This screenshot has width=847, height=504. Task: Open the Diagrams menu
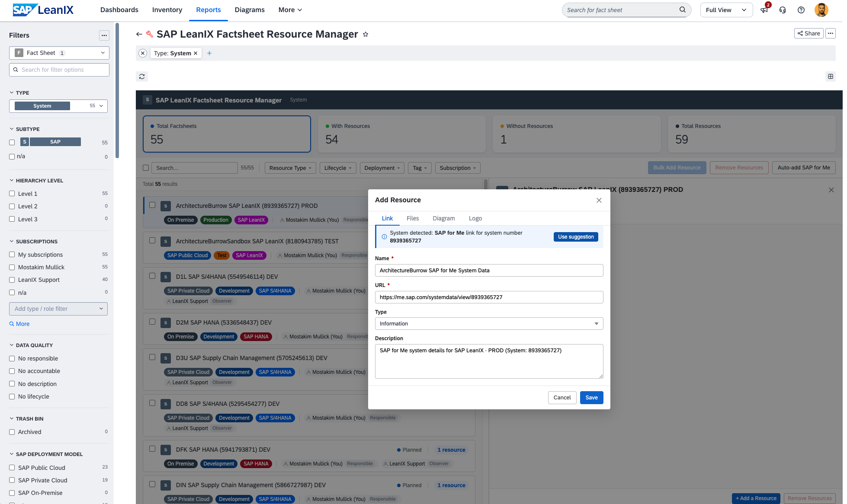(250, 10)
